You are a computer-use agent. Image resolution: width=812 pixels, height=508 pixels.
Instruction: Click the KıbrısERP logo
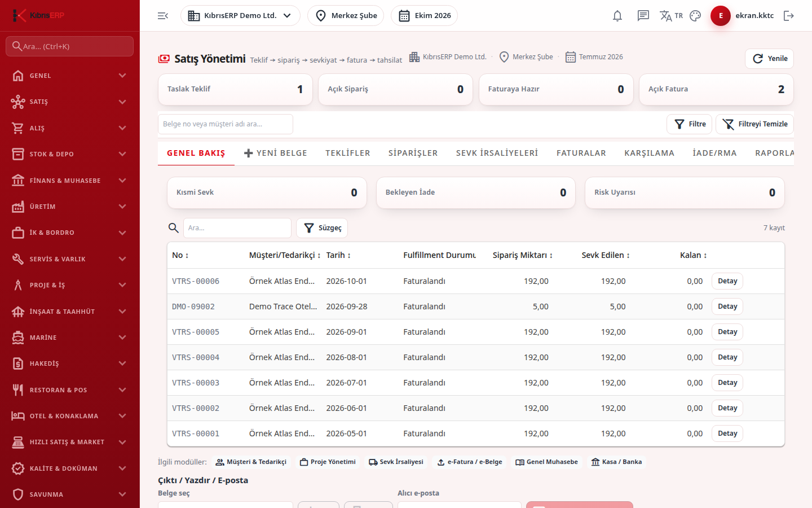click(39, 15)
